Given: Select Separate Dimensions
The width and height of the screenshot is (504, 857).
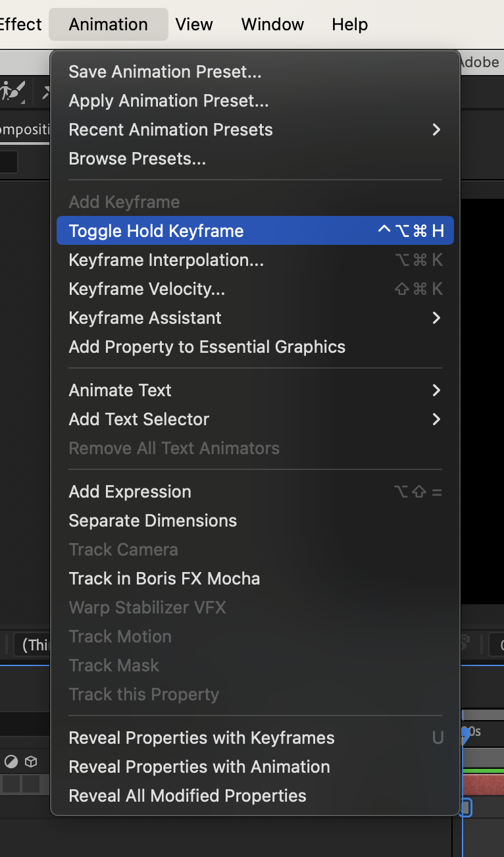Looking at the screenshot, I should [x=153, y=520].
